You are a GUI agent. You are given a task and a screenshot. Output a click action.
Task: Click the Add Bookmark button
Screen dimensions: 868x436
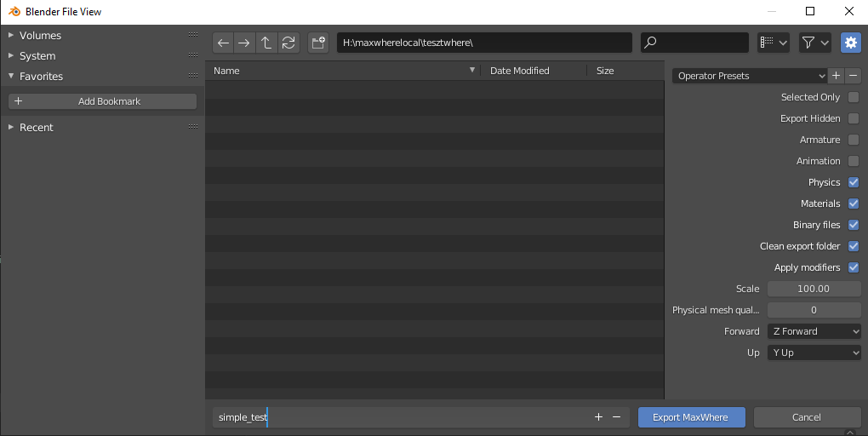[x=102, y=100]
